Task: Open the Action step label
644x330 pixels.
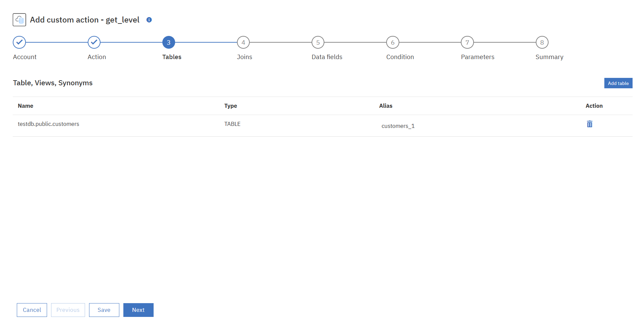Action: (x=97, y=57)
